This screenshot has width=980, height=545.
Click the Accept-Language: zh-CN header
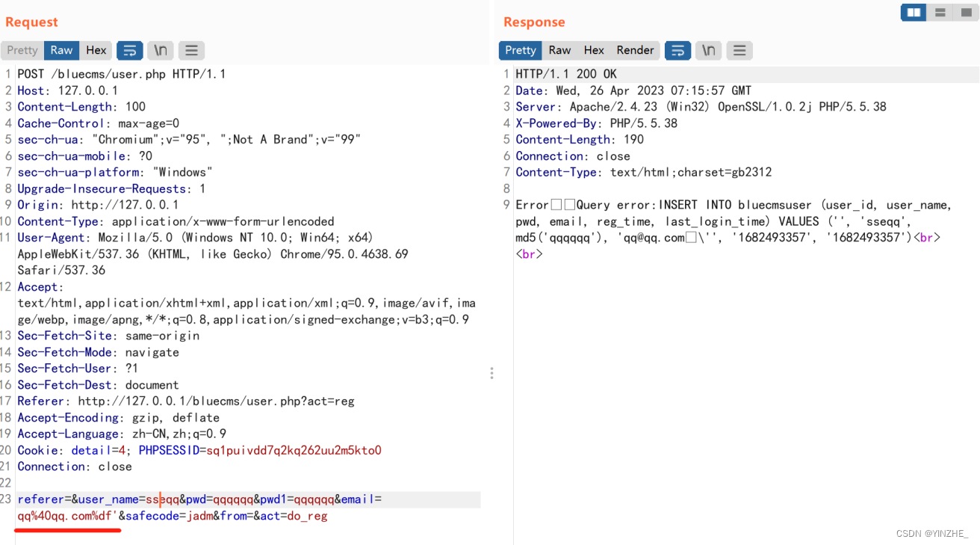(122, 434)
